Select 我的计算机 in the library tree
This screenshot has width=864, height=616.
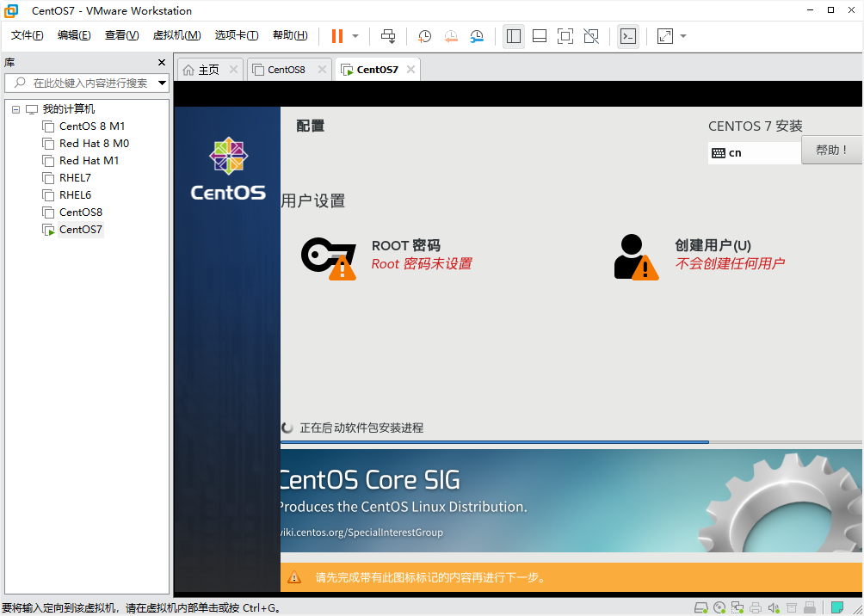pos(69,109)
